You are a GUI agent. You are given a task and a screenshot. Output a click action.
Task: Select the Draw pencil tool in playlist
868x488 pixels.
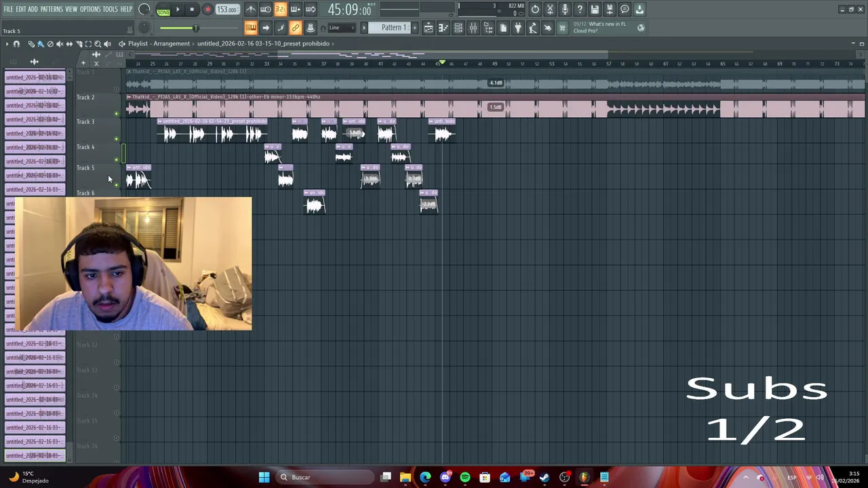(31, 44)
